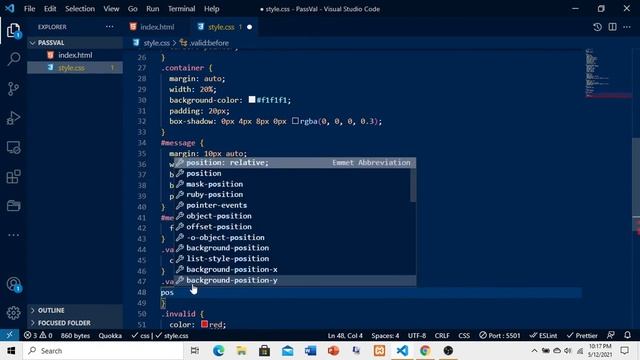Open the Help menu
The height and width of the screenshot is (360, 640).
coord(211,9)
